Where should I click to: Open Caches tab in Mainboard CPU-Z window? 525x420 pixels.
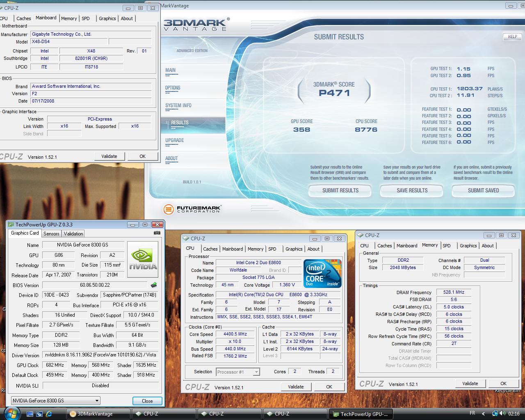23,18
